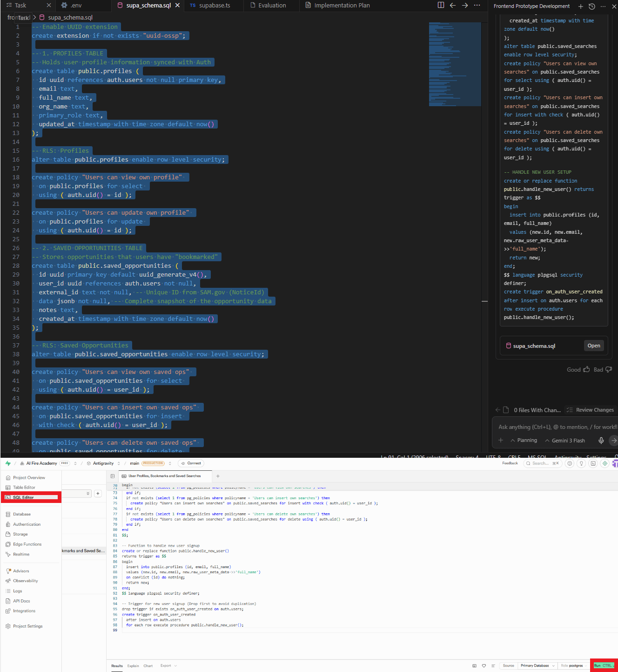Open the API Docs section
The height and width of the screenshot is (672, 618).
tap(21, 601)
